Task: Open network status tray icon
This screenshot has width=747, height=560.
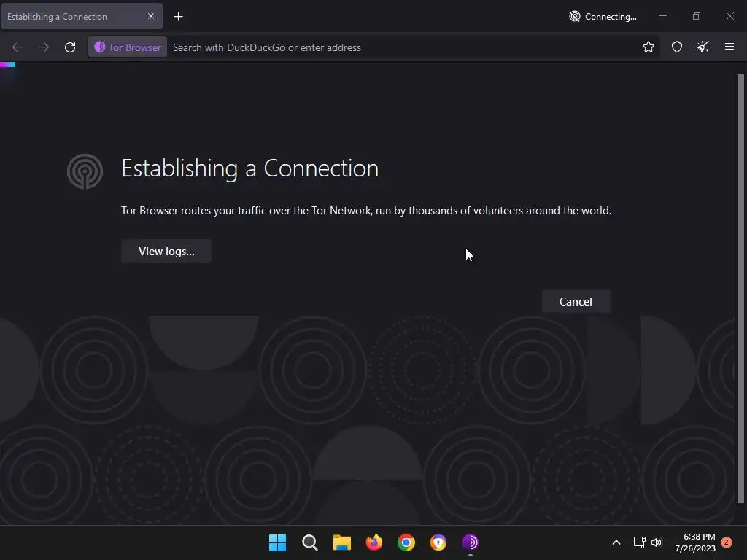Action: click(x=639, y=542)
